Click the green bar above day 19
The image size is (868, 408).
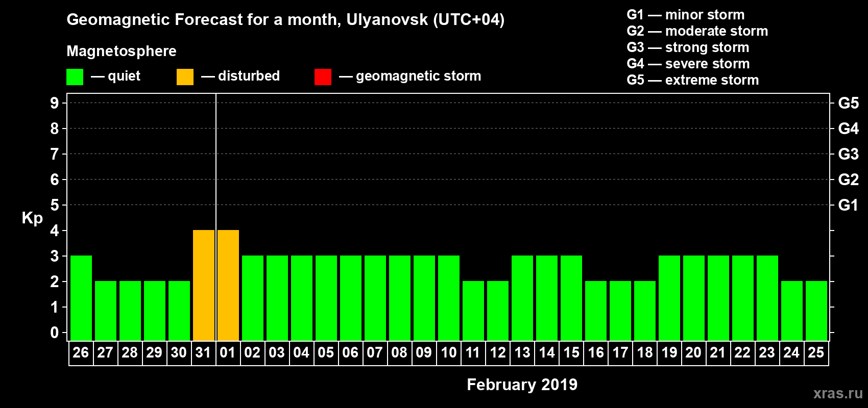(x=669, y=298)
